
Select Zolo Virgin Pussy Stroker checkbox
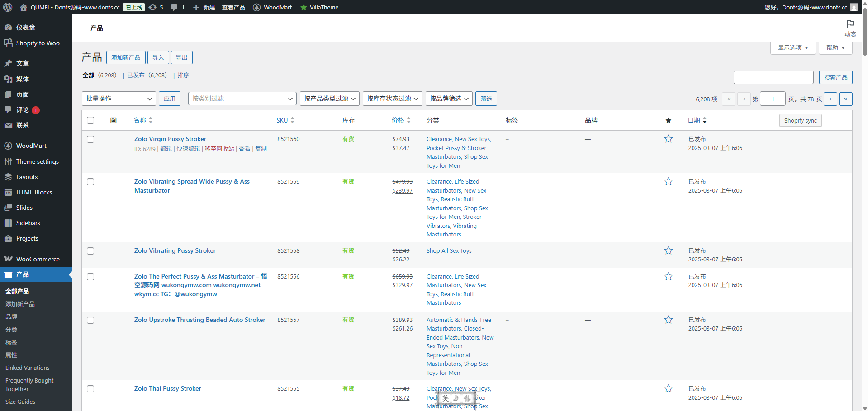(x=90, y=139)
